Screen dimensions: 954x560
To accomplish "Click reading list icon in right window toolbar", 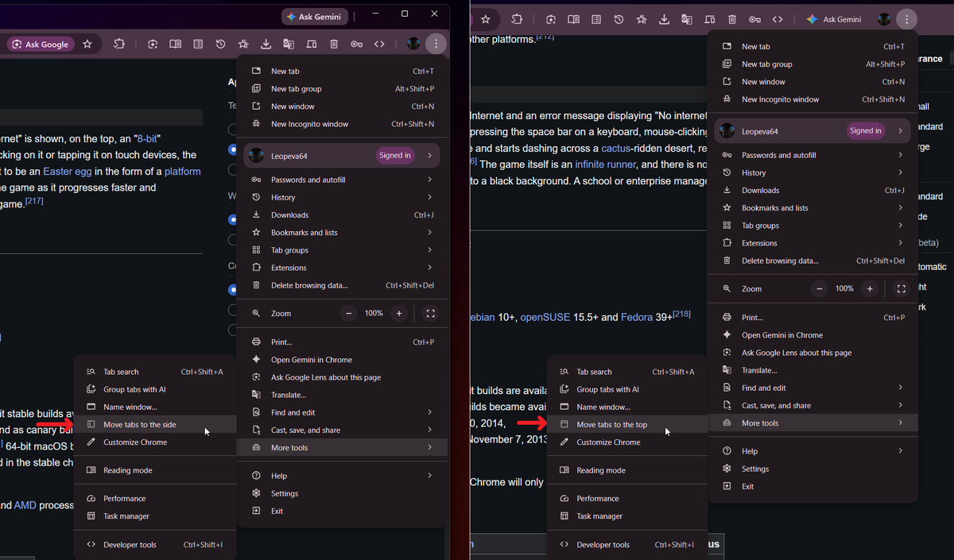I will coord(595,19).
